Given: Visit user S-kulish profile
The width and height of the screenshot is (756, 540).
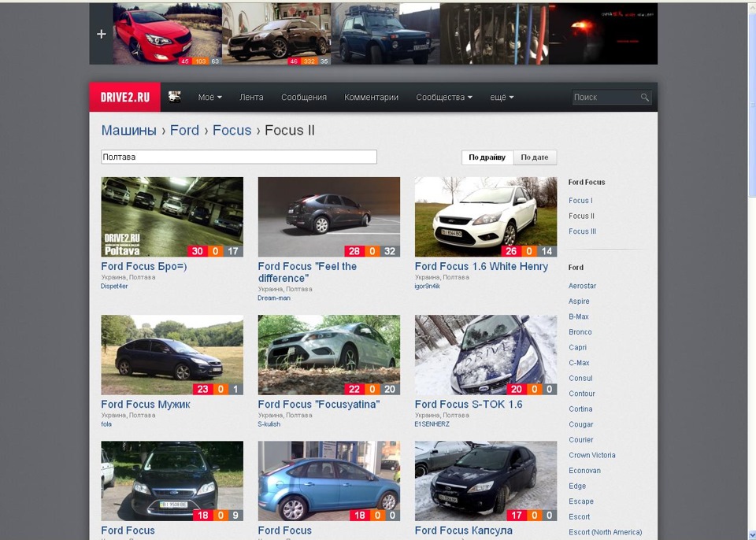Looking at the screenshot, I should click(269, 424).
